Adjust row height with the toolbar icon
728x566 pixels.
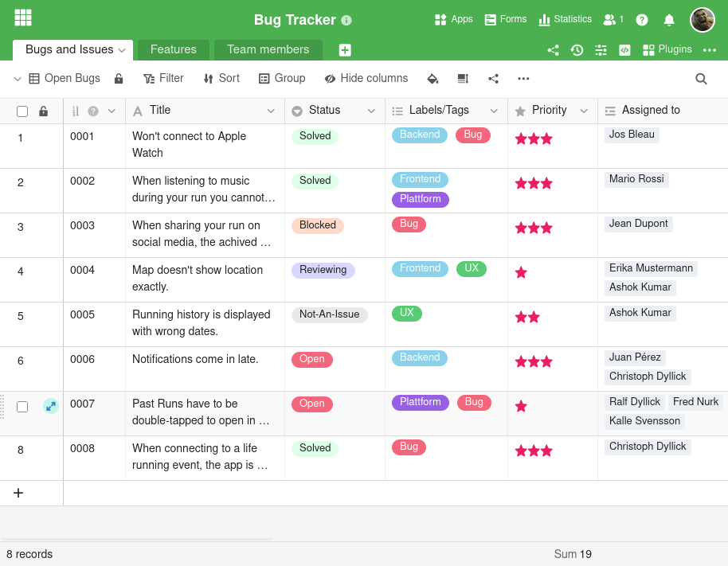464,78
